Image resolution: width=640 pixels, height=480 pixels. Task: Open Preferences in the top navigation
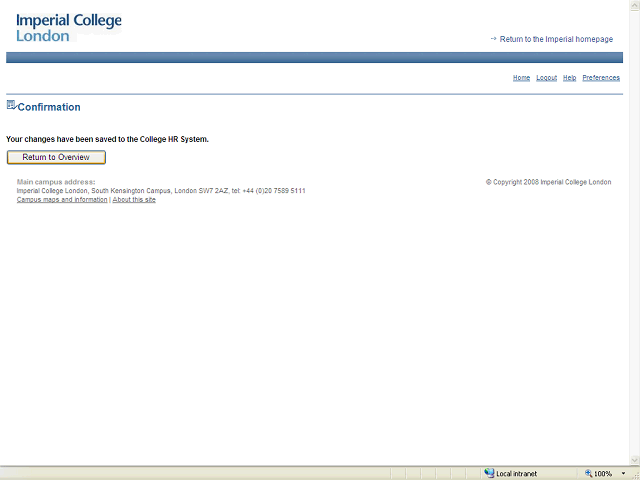(601, 77)
